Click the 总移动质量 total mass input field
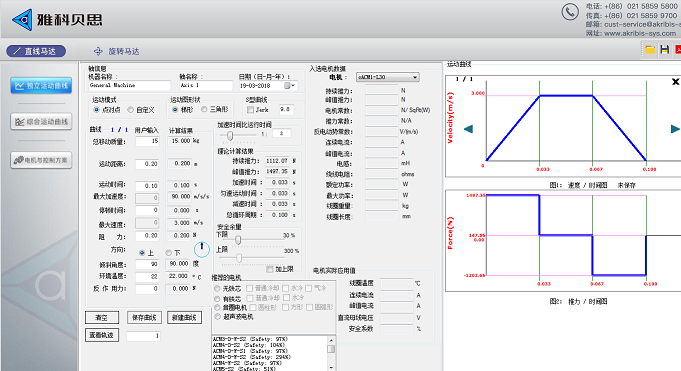This screenshot has width=681, height=371. [x=147, y=141]
